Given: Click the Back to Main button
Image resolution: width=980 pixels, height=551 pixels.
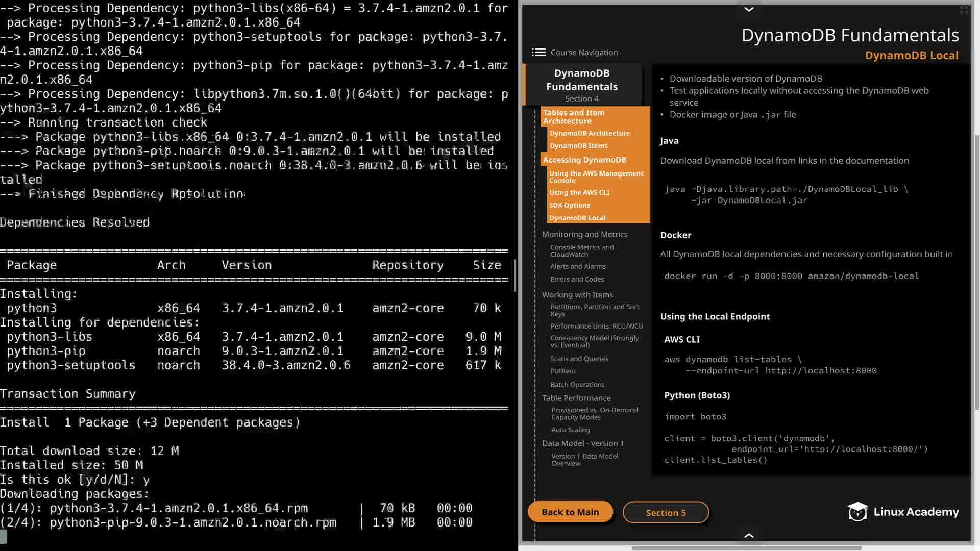Looking at the screenshot, I should [x=570, y=512].
